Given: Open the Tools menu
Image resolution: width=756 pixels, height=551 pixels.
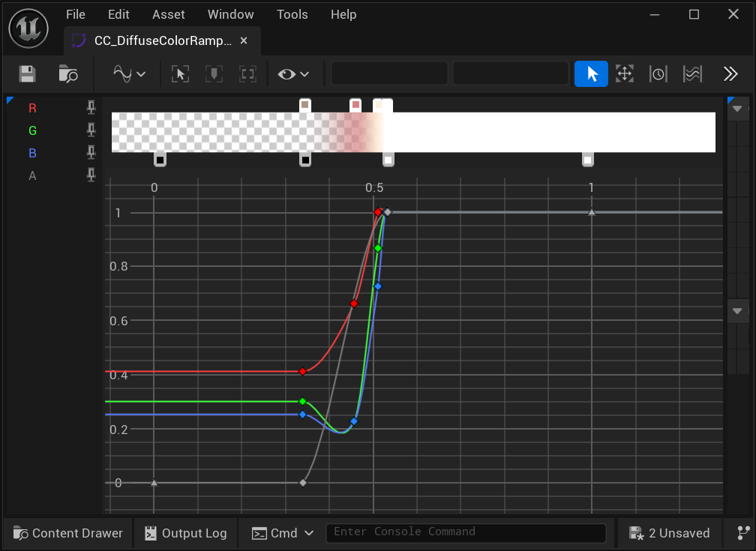Looking at the screenshot, I should click(292, 14).
